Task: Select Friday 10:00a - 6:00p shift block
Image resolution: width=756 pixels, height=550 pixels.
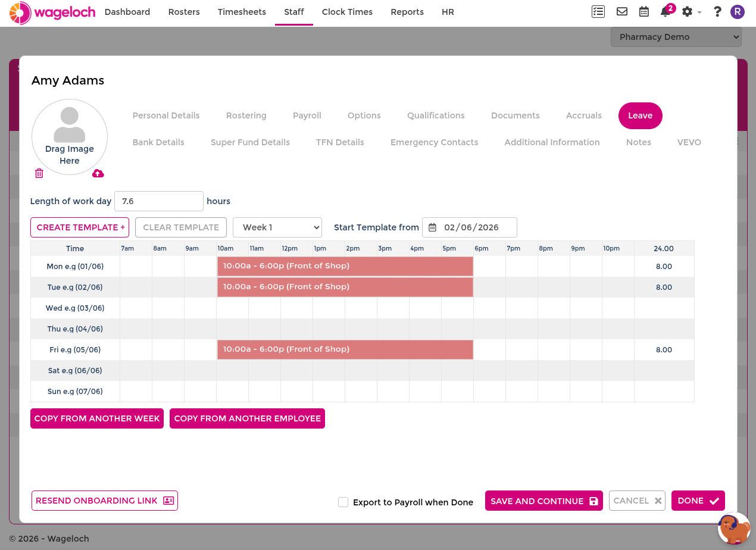Action: (345, 349)
